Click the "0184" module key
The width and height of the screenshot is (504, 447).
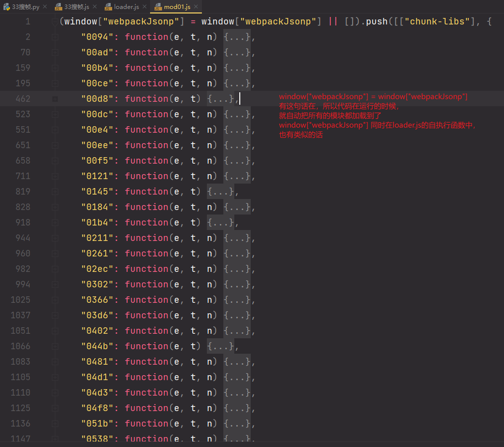[97, 207]
